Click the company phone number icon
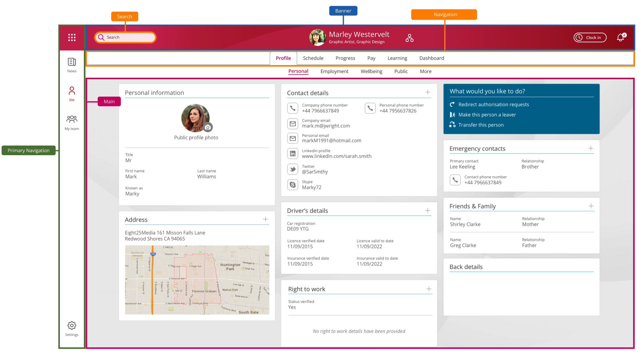Viewport: 644px width, 358px height. (x=293, y=108)
